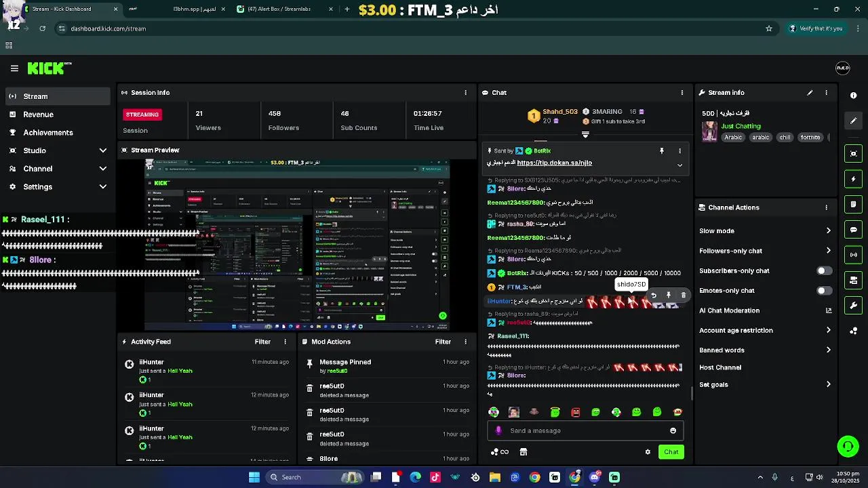Image resolution: width=868 pixels, height=488 pixels.
Task: Collapse the pinned message chevron
Action: (x=679, y=165)
